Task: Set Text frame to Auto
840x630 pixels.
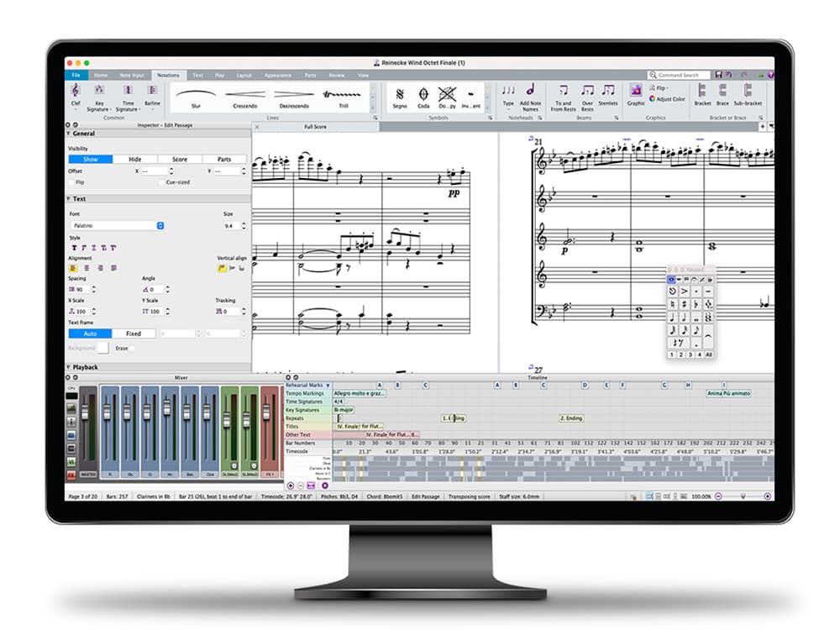Action: pos(90,333)
